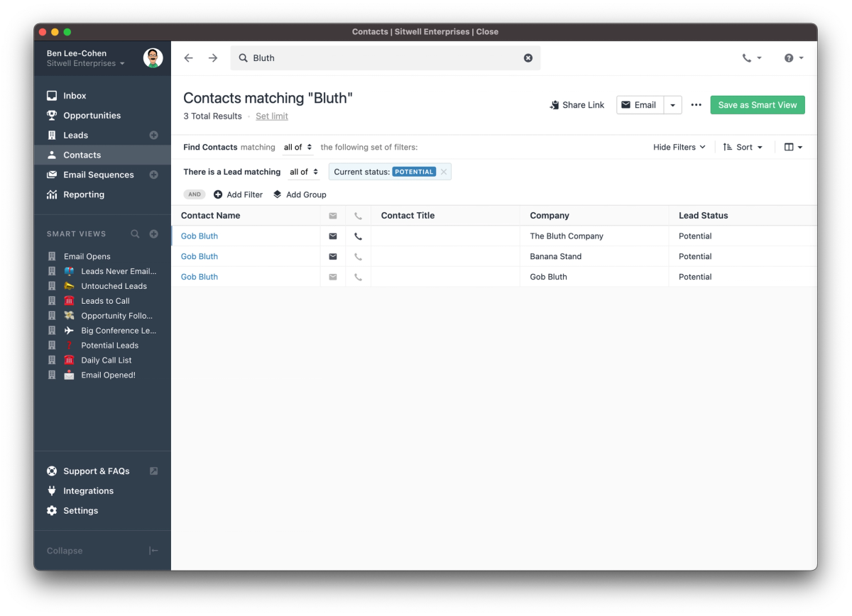Email Gob Bluth of The Bluth Company

point(333,236)
